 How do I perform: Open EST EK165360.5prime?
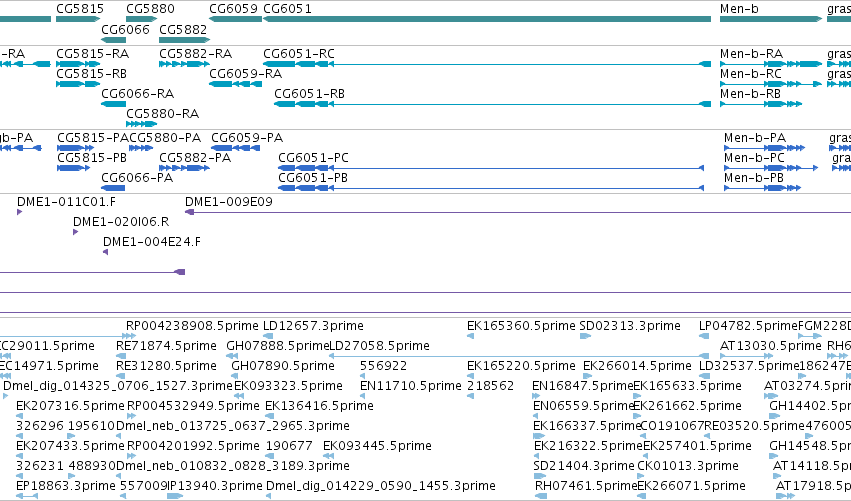521,326
